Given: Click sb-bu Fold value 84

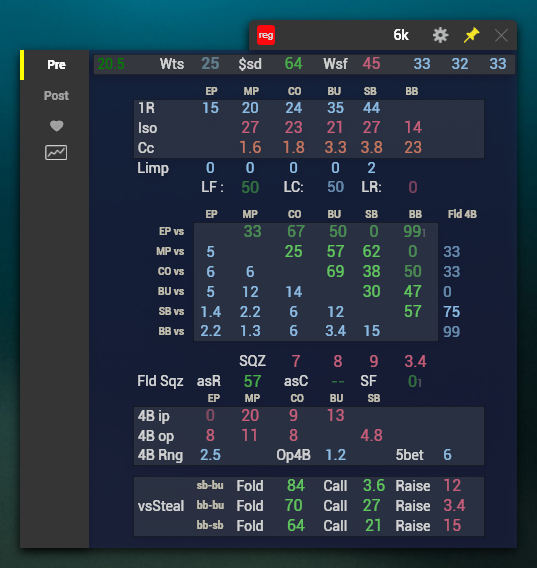Looking at the screenshot, I should click(296, 486).
